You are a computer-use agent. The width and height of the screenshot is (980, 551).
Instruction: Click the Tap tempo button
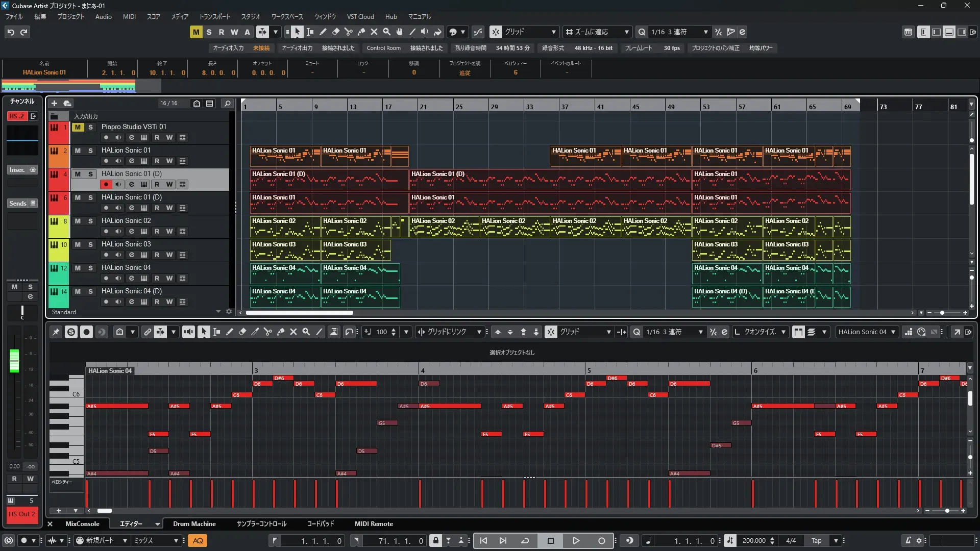click(816, 541)
